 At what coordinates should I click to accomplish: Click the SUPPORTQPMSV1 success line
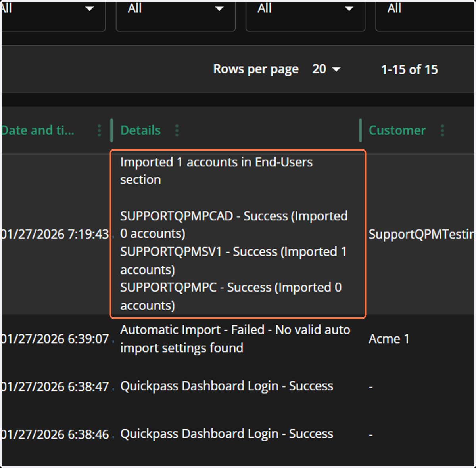234,261
